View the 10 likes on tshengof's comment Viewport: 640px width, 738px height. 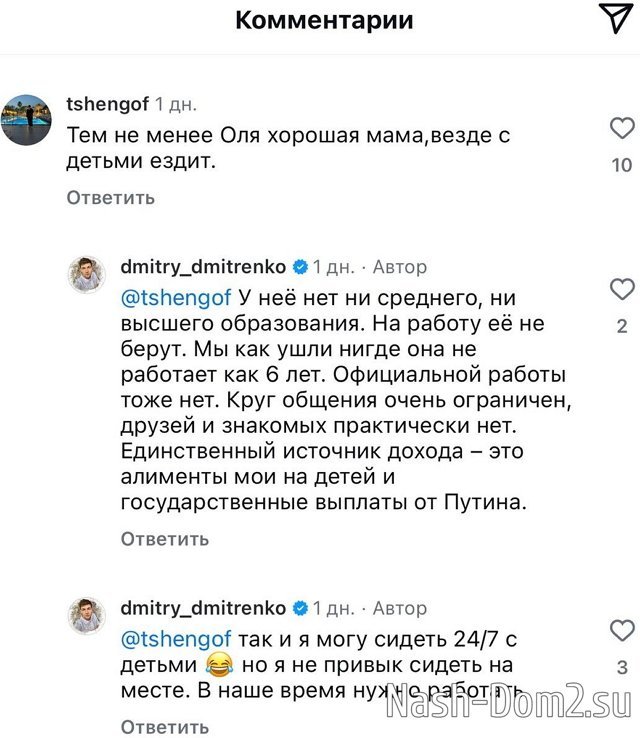pos(622,165)
